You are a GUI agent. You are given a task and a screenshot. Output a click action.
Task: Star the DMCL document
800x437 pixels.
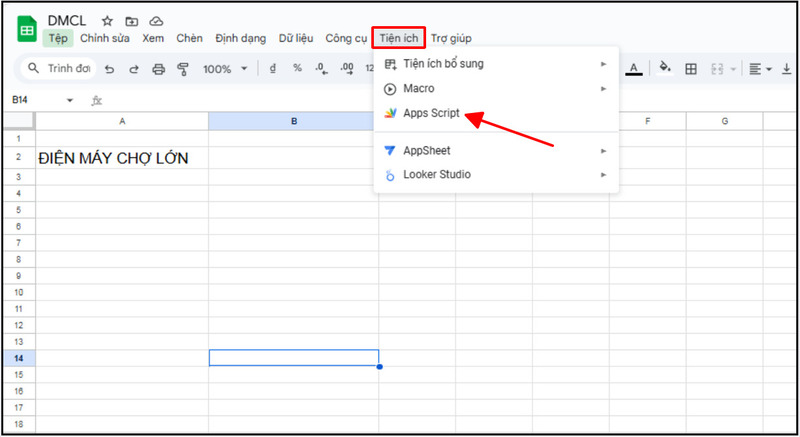(107, 21)
